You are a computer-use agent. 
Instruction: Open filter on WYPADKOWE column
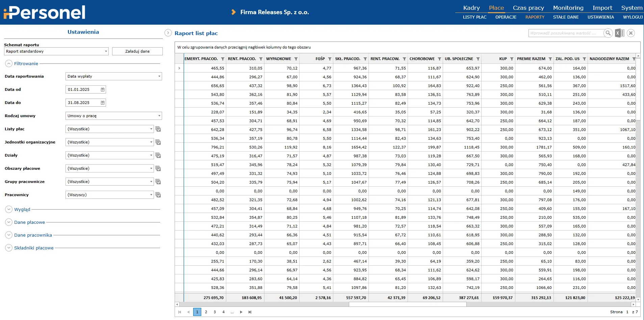[x=296, y=59]
